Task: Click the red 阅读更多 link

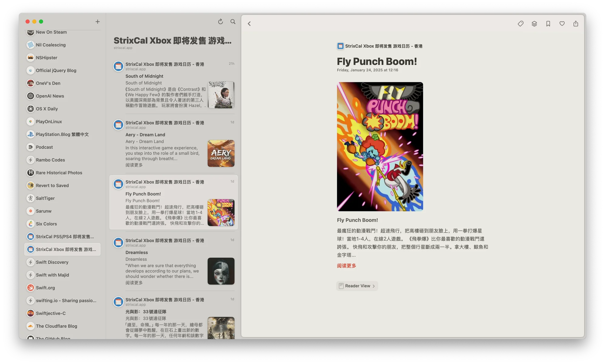Action: [346, 266]
